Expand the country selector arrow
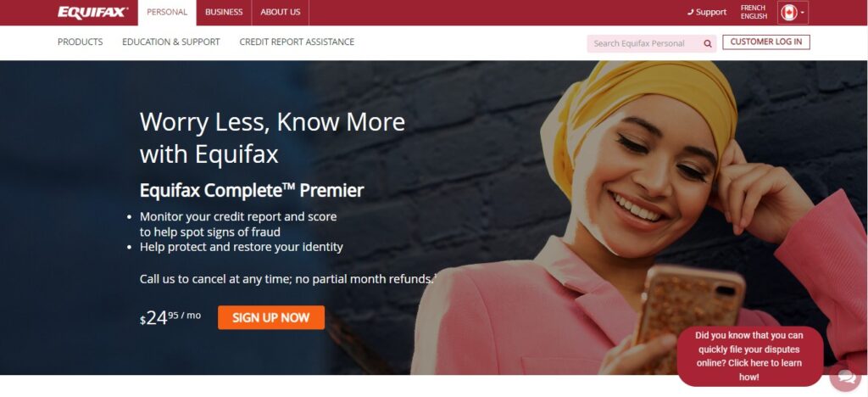The image size is (868, 397). pyautogui.click(x=802, y=12)
